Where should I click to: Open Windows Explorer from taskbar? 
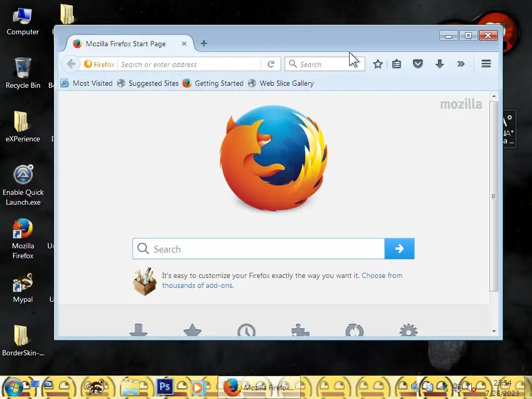point(130,387)
